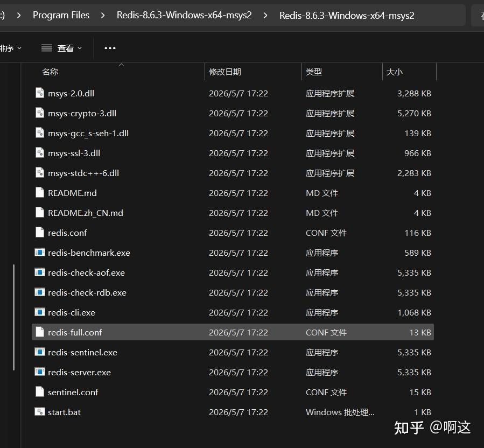Click the redis.conf file icon

click(40, 233)
